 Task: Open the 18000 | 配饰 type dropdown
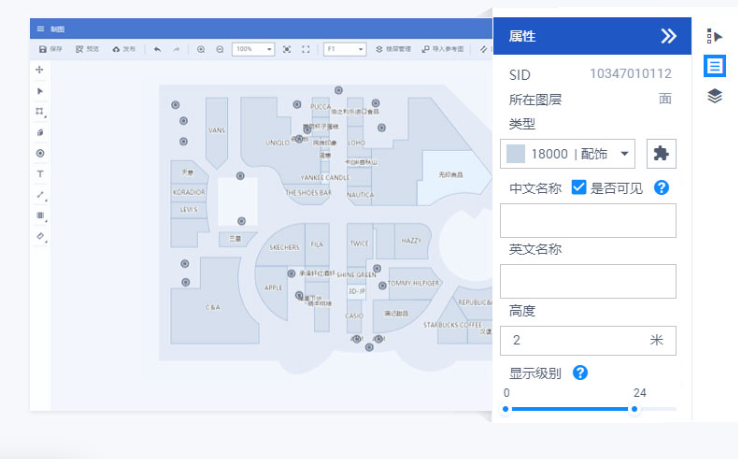coord(568,153)
